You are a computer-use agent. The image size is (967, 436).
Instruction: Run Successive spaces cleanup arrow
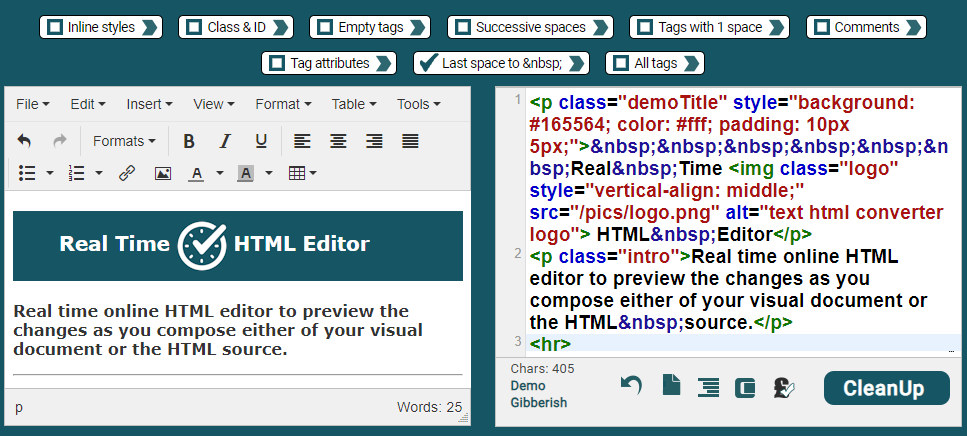pyautogui.click(x=600, y=27)
